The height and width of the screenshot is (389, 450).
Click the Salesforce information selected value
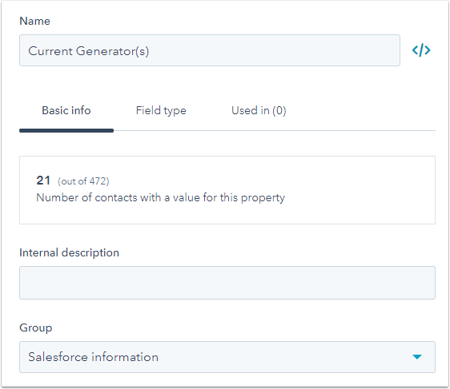tap(93, 357)
